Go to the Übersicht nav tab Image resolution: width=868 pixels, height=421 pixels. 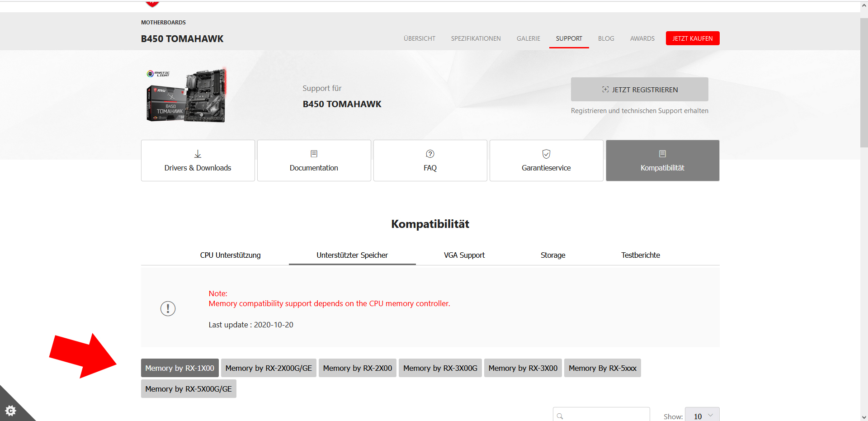click(x=420, y=38)
